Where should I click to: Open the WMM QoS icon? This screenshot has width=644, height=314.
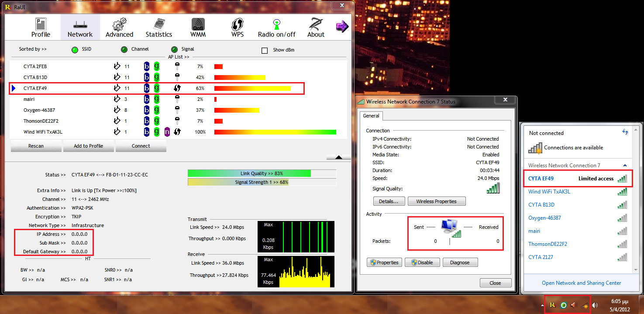pyautogui.click(x=198, y=27)
